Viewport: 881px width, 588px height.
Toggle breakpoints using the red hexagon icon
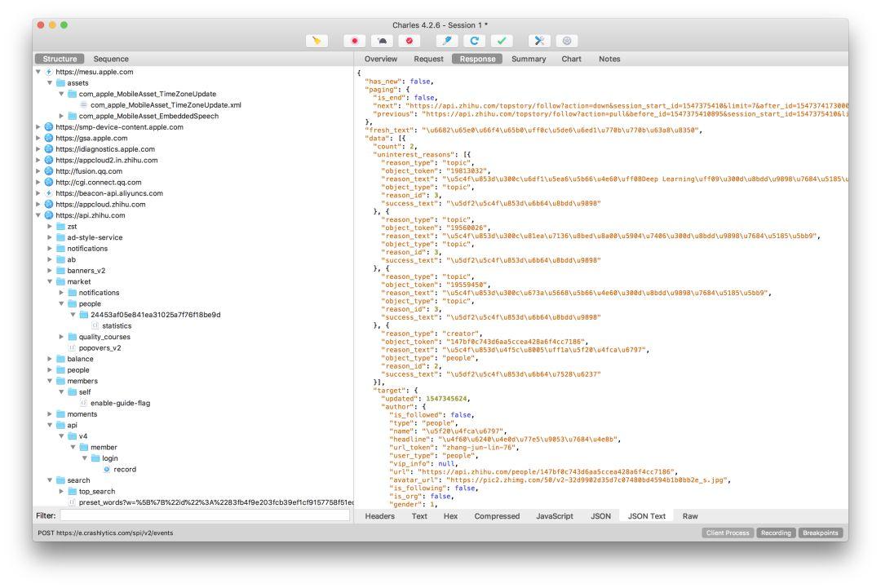pos(409,41)
